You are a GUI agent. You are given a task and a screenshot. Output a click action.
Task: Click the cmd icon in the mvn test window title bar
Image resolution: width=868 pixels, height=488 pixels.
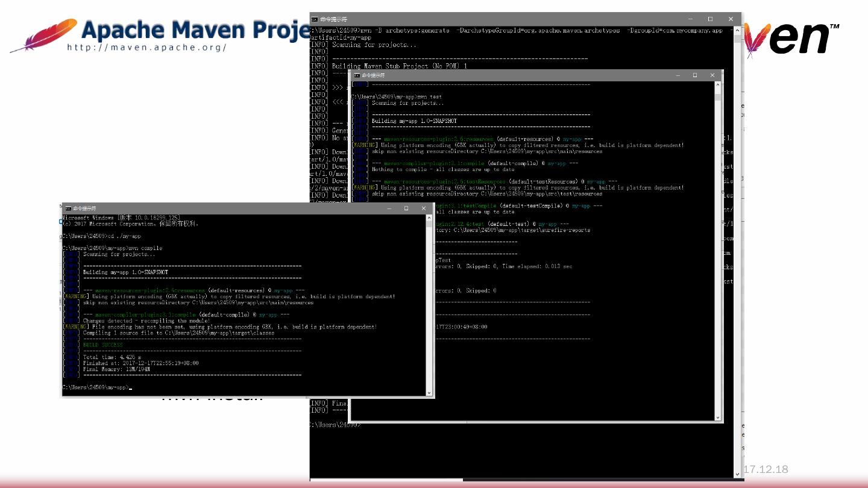tap(357, 75)
